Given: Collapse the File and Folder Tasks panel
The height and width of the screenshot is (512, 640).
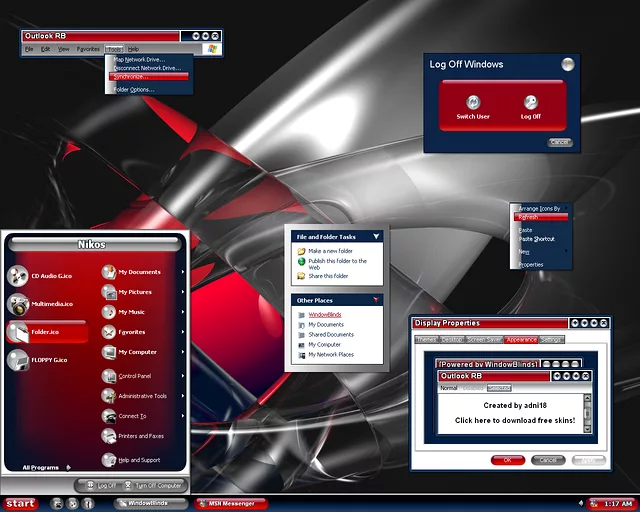Looking at the screenshot, I should [x=376, y=237].
